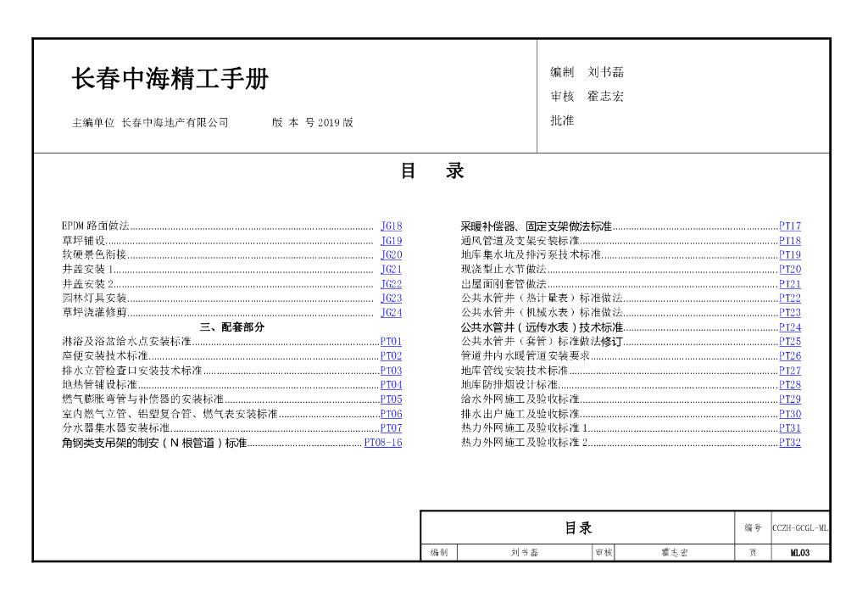Select code CCZH-GCGL-ML in title block

(800, 527)
